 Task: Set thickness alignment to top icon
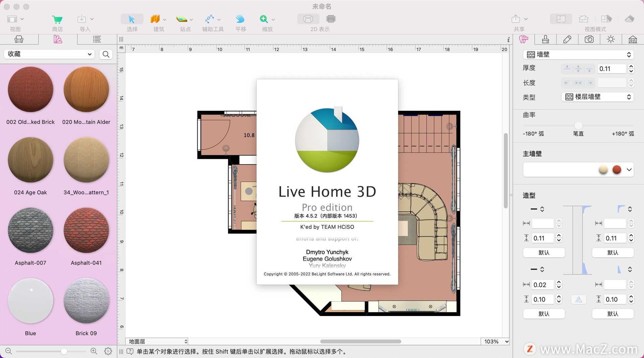pos(567,69)
